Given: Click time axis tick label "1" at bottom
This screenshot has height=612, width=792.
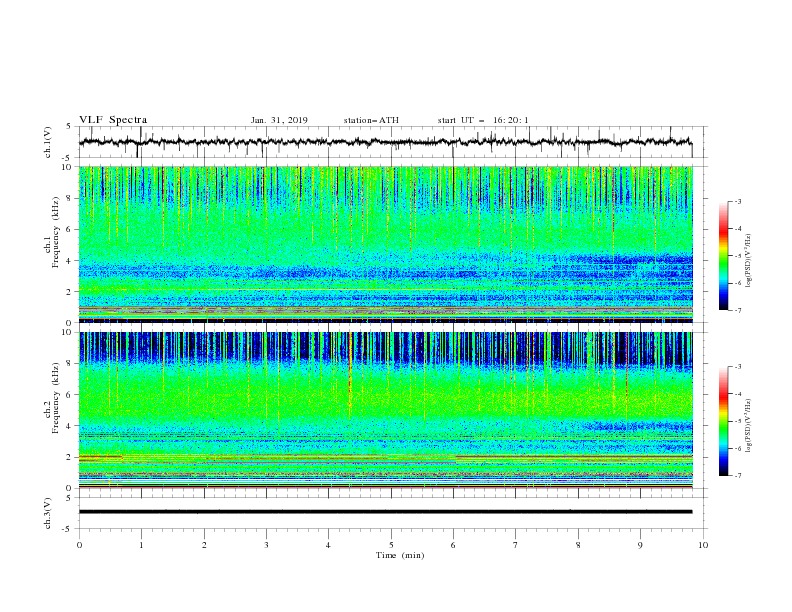Looking at the screenshot, I should (x=141, y=545).
